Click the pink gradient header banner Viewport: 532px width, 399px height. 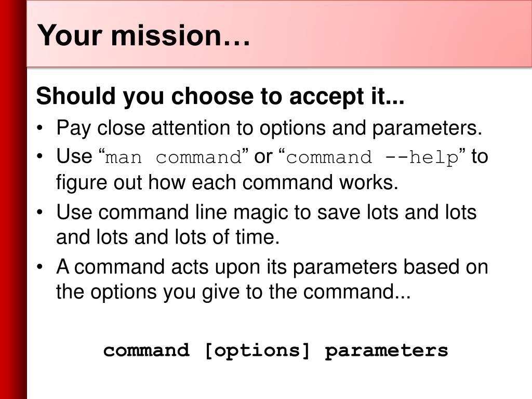click(279, 33)
